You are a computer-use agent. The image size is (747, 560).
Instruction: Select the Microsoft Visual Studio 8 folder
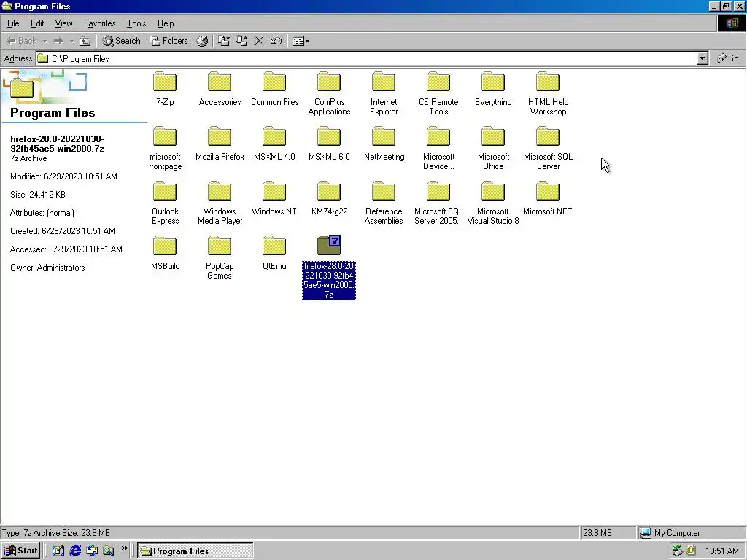[x=493, y=203]
